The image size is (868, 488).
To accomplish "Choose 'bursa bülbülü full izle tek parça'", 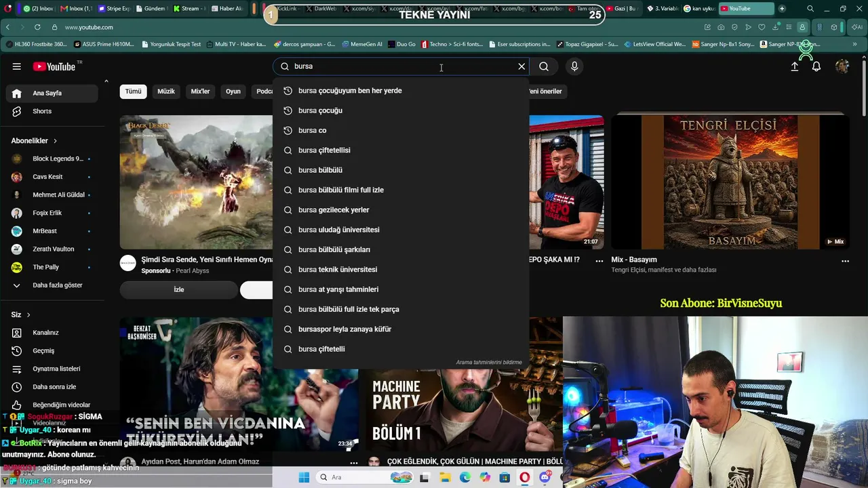I will [x=401, y=309].
